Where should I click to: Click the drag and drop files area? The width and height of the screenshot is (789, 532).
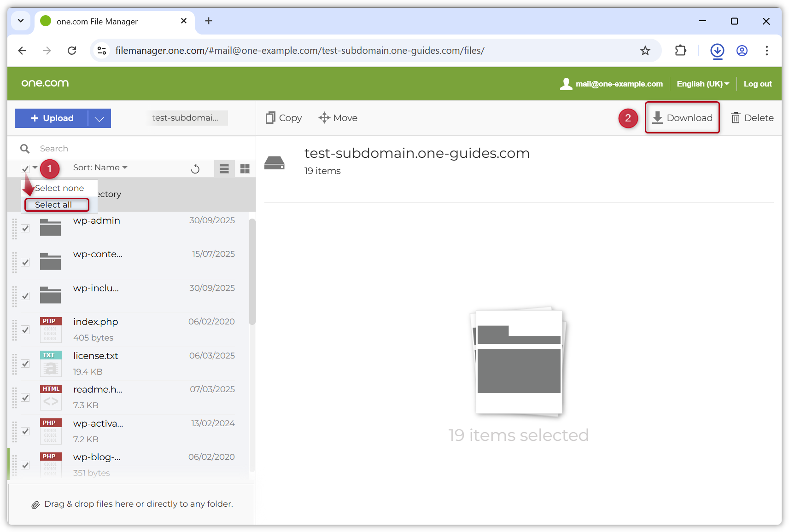(134, 504)
